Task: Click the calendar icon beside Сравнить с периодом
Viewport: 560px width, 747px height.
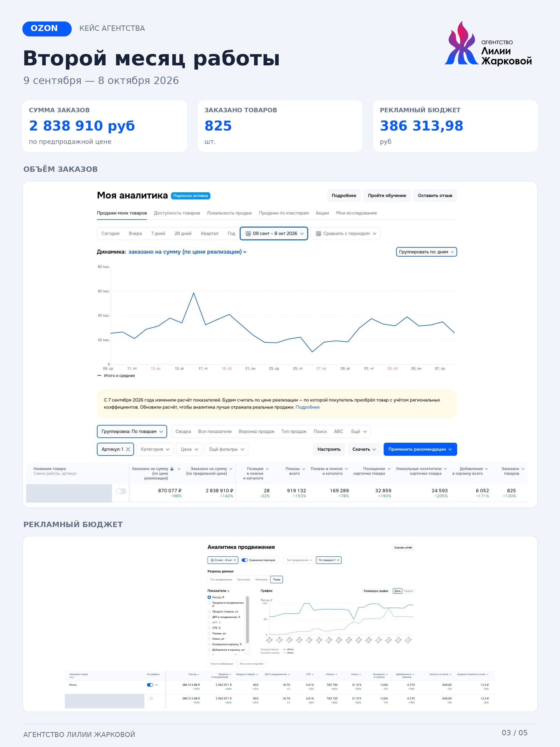Action: point(318,233)
